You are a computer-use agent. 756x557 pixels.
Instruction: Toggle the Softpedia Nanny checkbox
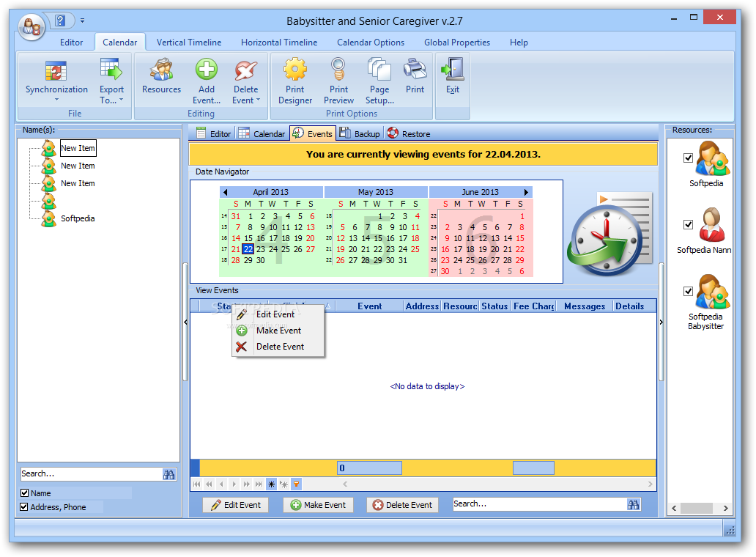click(x=688, y=224)
